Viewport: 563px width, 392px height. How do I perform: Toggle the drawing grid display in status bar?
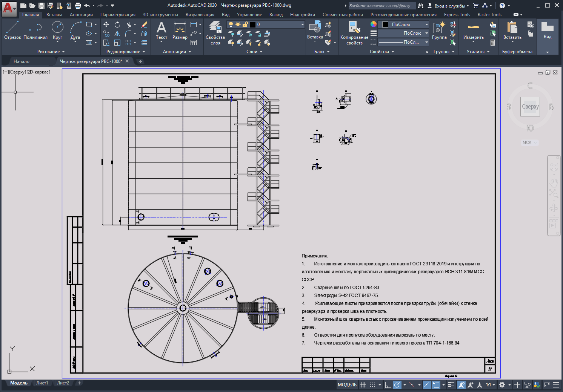pos(363,385)
